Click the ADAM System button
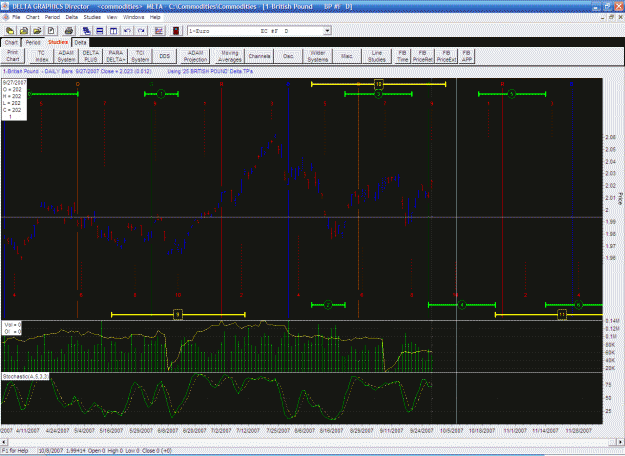 click(x=66, y=56)
